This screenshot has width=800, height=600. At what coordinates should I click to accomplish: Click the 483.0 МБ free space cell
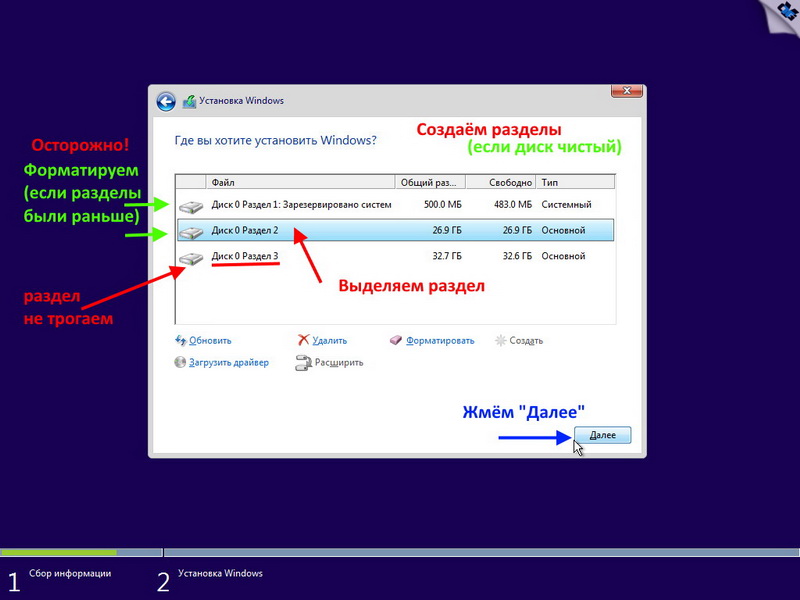[513, 205]
